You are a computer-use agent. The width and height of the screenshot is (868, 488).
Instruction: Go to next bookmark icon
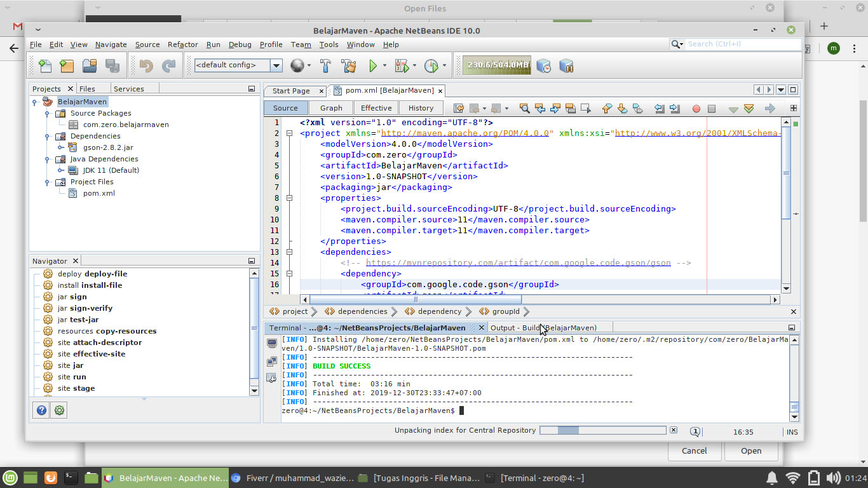622,109
